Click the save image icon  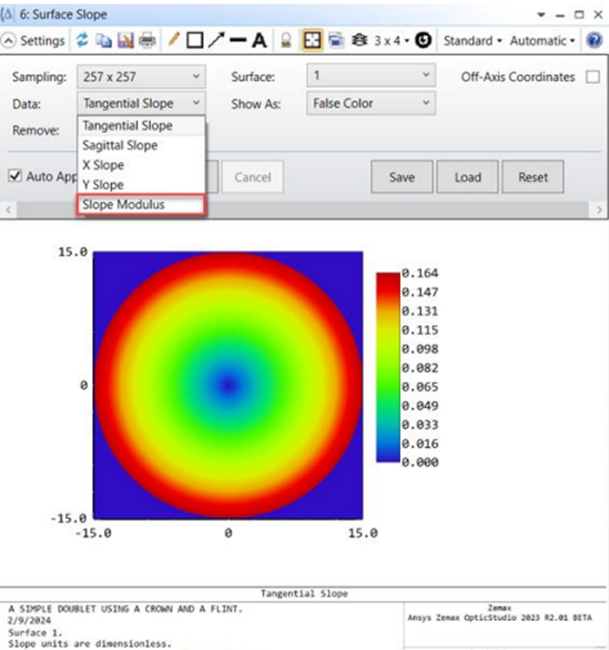point(126,41)
